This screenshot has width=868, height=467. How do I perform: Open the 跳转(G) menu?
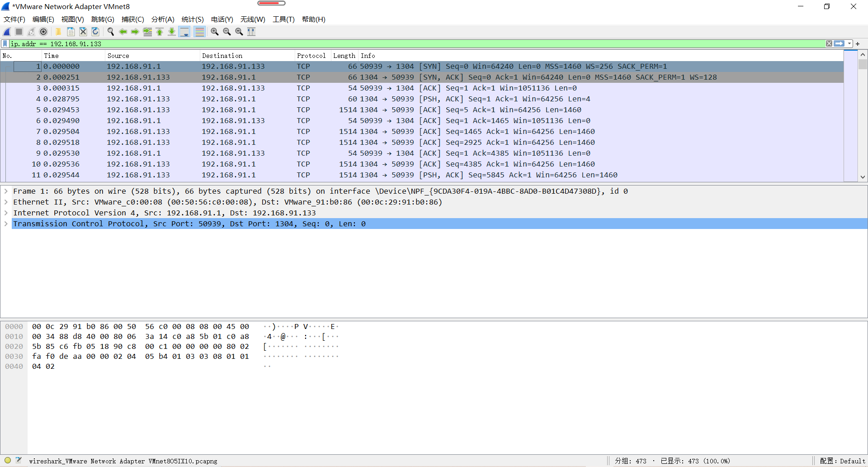pyautogui.click(x=103, y=19)
